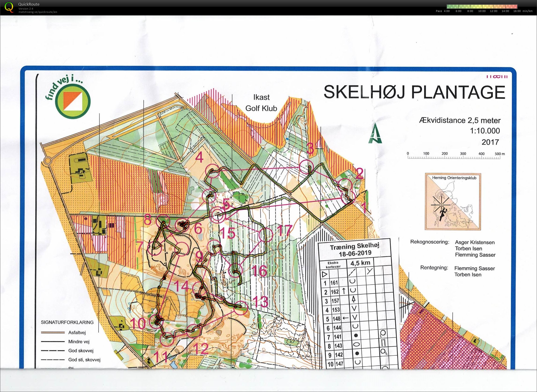Open the matstroeng.se/quickroute/en link
The image size is (537, 392).
pos(38,12)
